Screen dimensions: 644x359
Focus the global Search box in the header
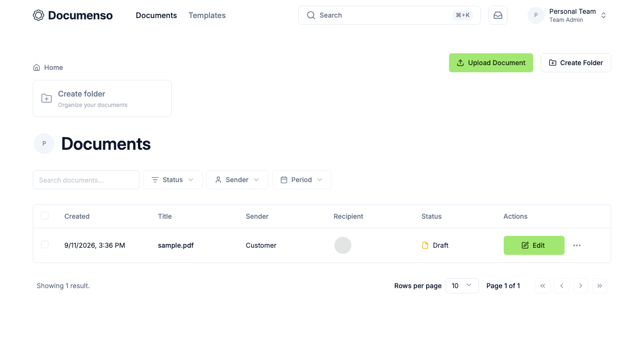390,15
